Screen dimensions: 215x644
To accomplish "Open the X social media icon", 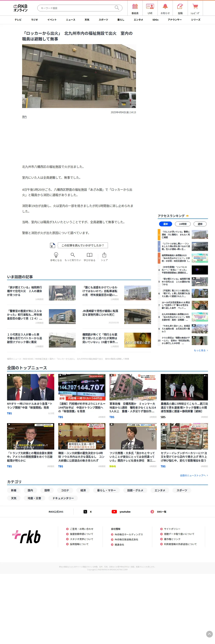I will pos(85,511).
